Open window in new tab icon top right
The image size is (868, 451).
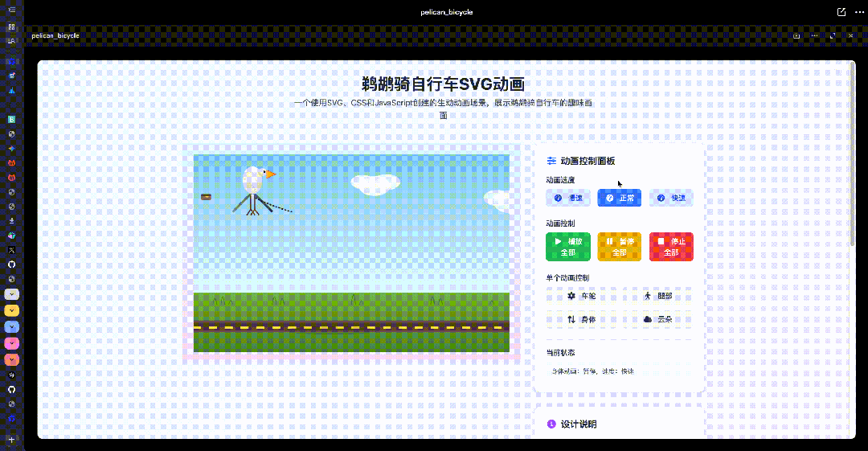coord(841,11)
